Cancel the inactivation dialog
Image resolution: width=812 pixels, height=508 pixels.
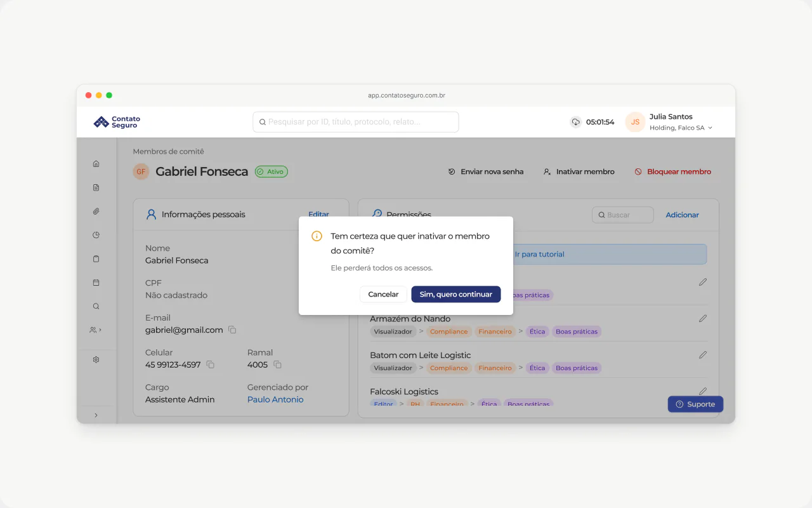click(x=384, y=294)
